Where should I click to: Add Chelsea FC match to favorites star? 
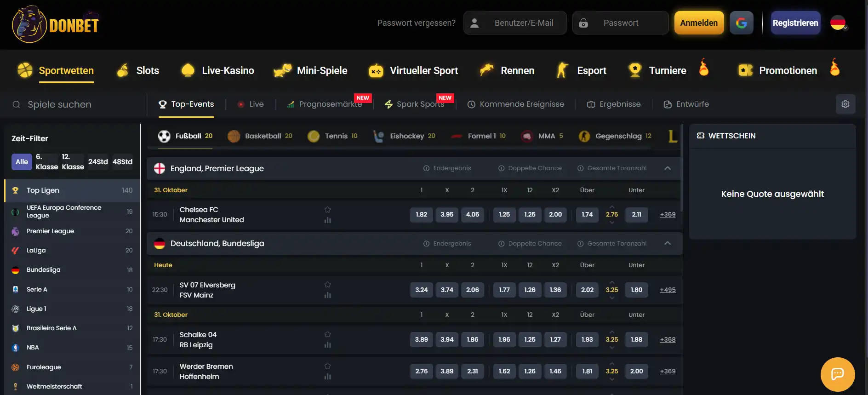[327, 210]
